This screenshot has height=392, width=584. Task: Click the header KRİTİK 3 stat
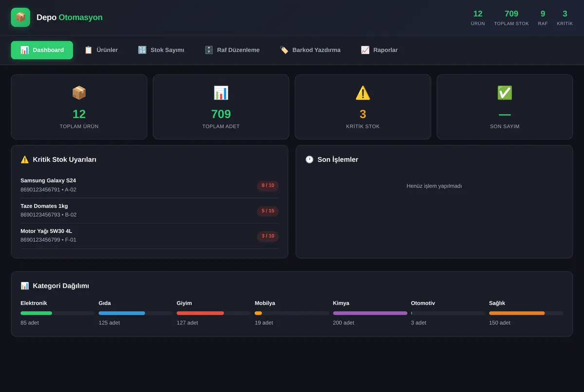tap(565, 18)
